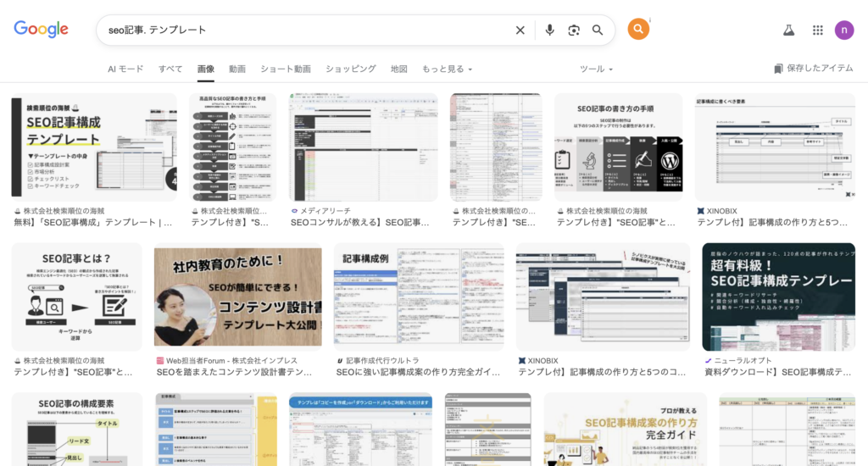The height and width of the screenshot is (466, 868).
Task: Switch to the AI モード tab
Action: [125, 69]
